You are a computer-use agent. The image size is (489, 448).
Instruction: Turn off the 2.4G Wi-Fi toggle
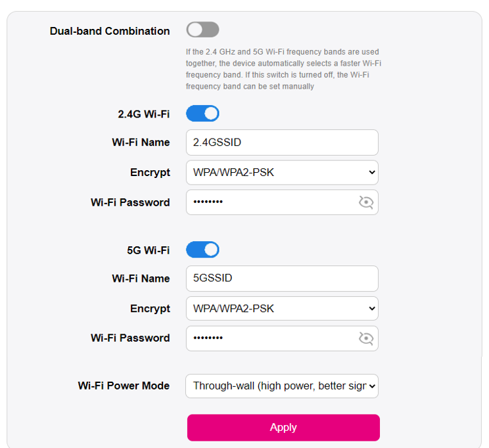coord(202,114)
